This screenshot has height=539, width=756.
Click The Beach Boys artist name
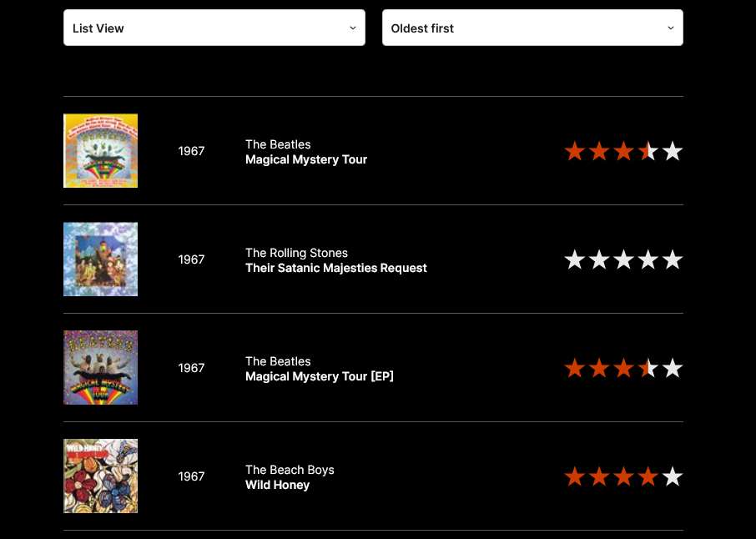(x=290, y=470)
